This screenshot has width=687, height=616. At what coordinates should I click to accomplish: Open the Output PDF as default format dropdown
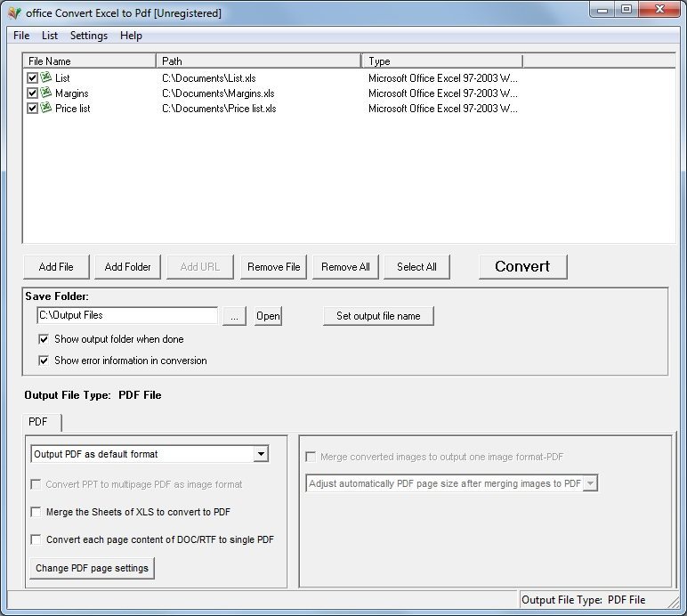261,454
